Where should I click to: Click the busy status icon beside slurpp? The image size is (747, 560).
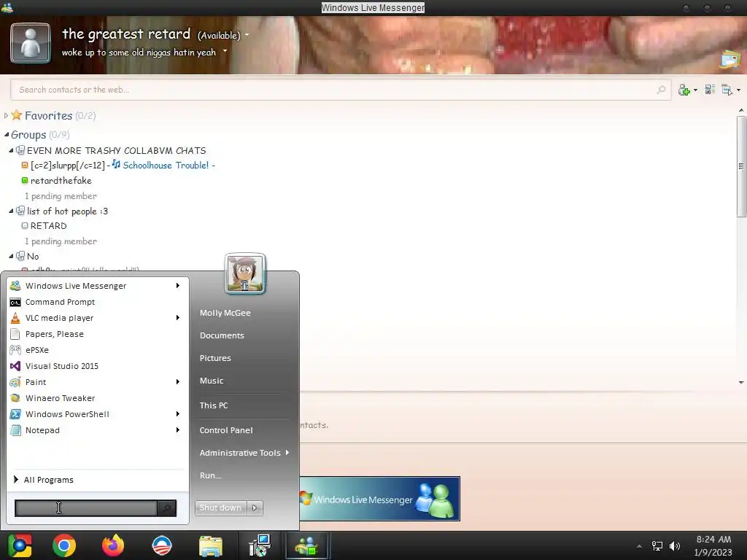[x=25, y=166]
